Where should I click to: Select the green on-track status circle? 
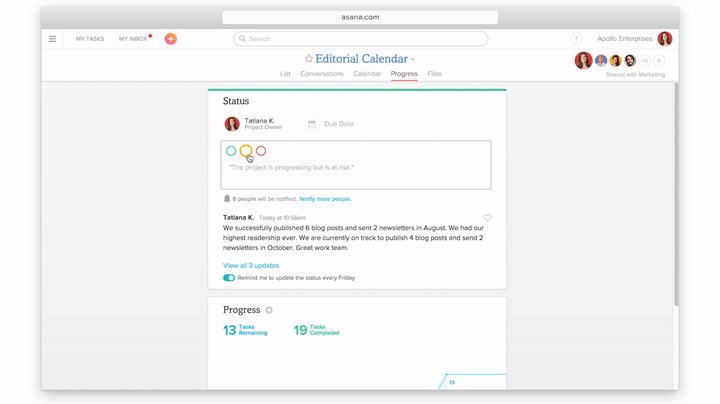[231, 151]
